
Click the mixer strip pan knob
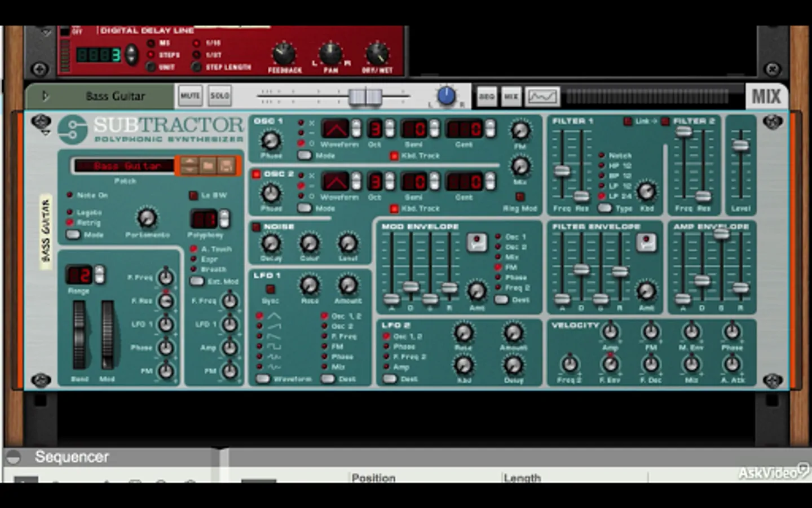446,96
